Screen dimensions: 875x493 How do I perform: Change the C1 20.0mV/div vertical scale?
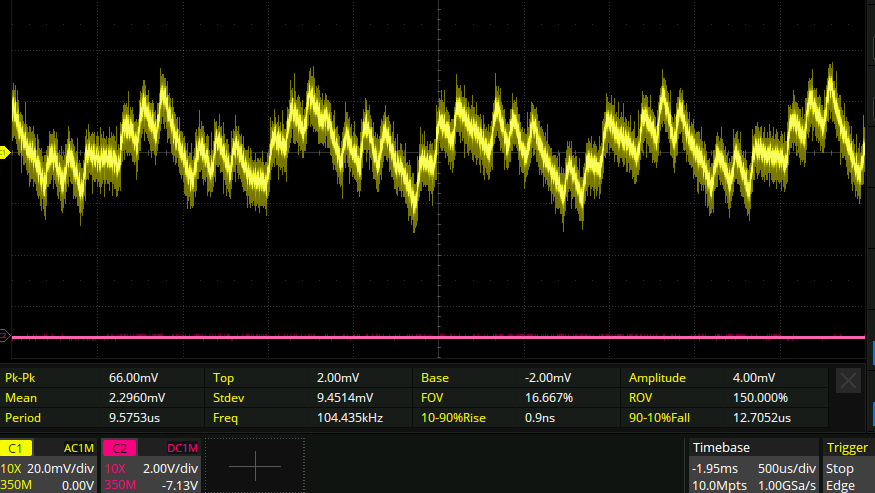tap(59, 468)
